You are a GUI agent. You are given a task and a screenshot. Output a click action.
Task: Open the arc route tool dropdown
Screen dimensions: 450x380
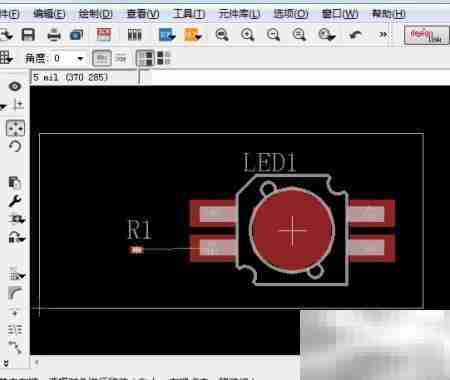17,237
